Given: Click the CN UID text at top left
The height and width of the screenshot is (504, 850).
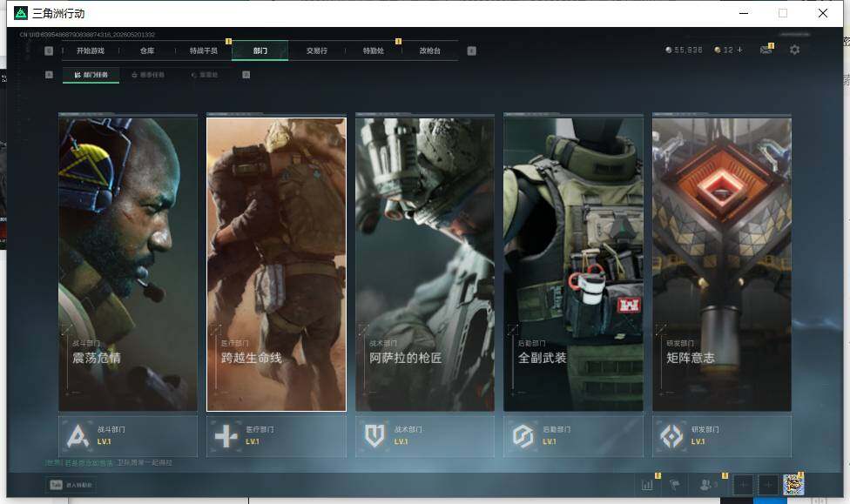Looking at the screenshot, I should (87, 35).
